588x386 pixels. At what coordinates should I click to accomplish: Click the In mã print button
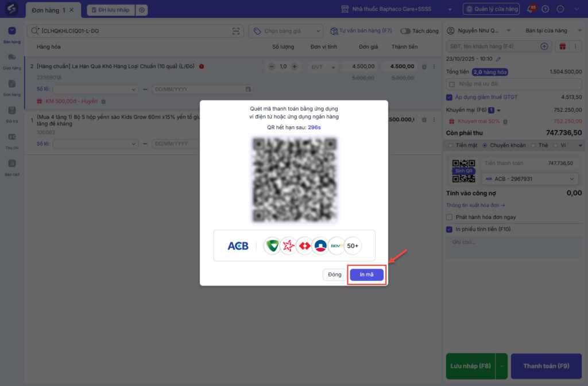point(366,274)
